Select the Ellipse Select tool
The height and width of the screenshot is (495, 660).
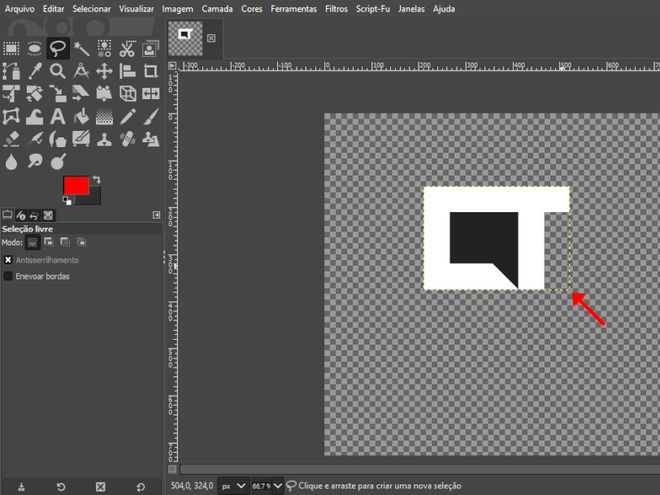click(35, 49)
